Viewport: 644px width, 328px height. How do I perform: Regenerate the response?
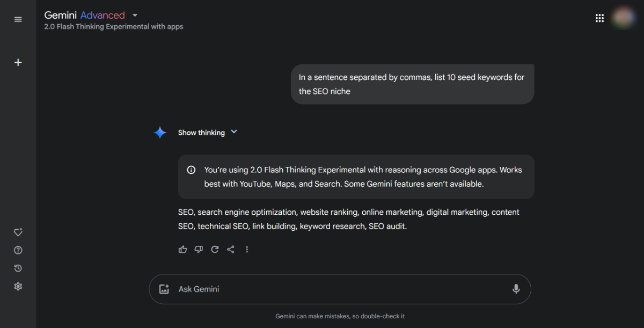click(215, 249)
